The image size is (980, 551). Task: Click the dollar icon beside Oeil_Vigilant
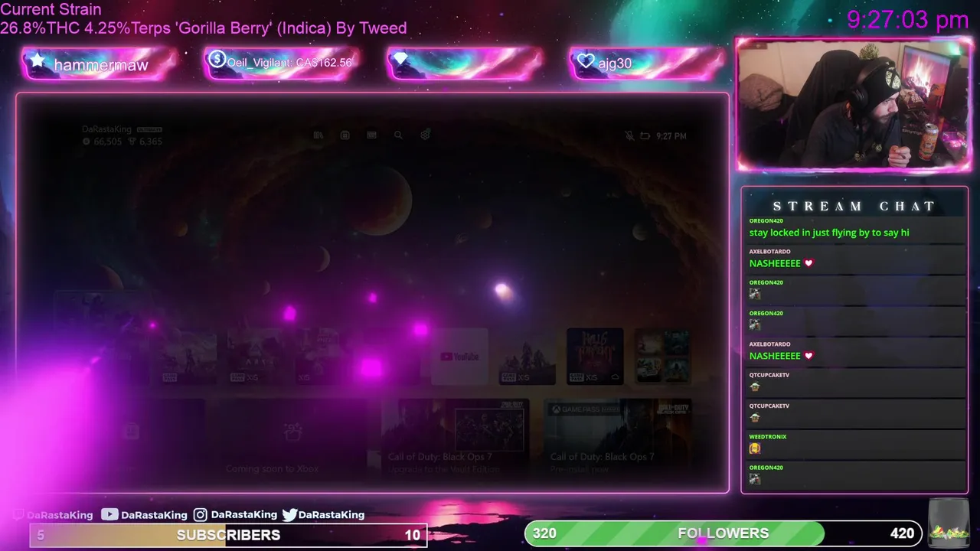(x=217, y=60)
